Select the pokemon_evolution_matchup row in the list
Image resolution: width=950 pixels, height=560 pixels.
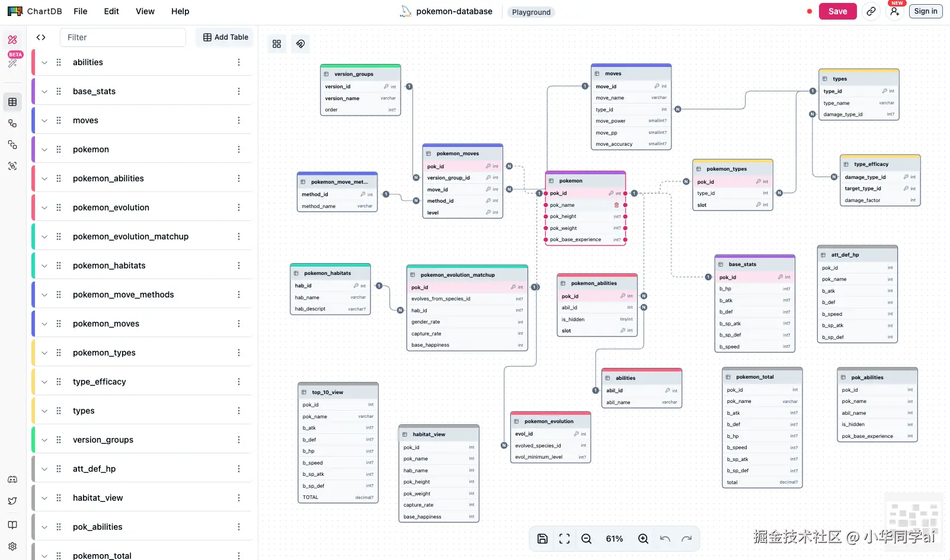(x=142, y=236)
